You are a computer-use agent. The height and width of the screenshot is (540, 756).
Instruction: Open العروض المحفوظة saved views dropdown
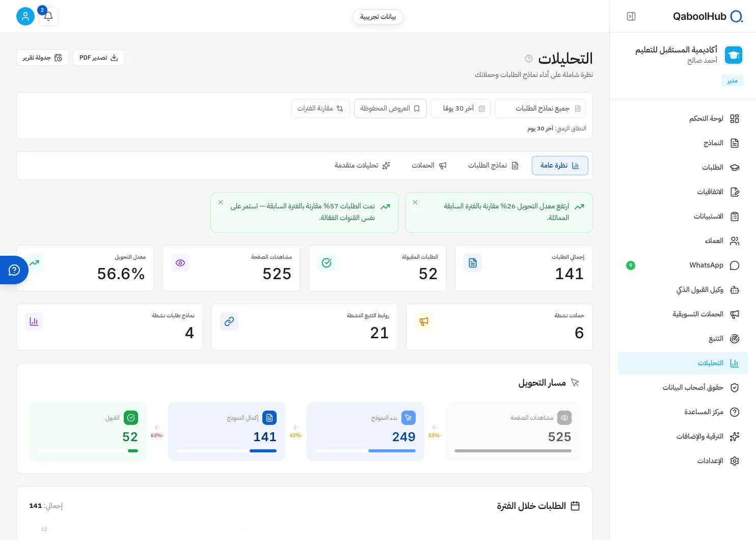[390, 109]
